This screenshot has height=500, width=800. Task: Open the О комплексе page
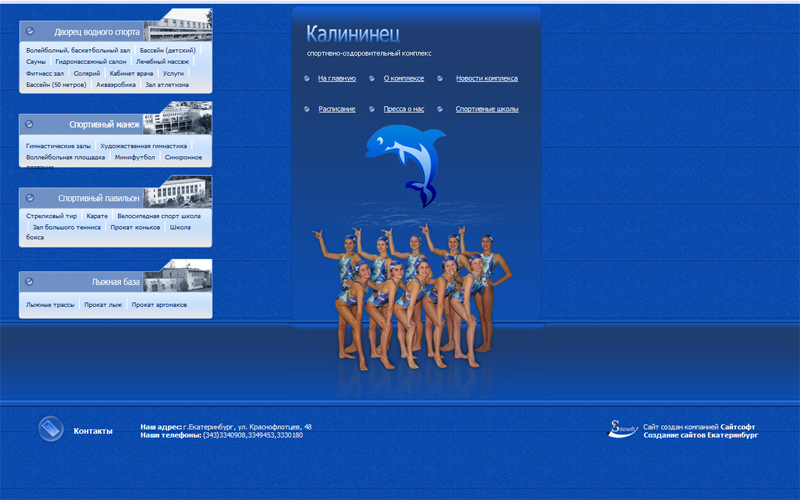[x=404, y=78]
